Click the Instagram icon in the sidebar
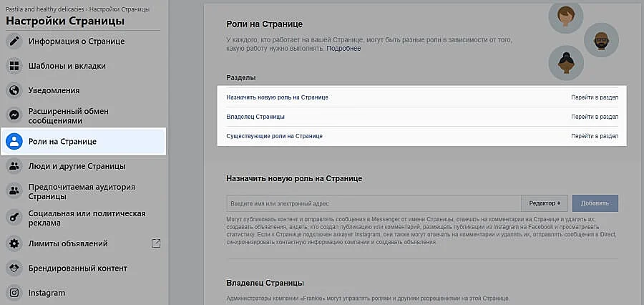Viewport: 644px width, 305px height. 14,292
